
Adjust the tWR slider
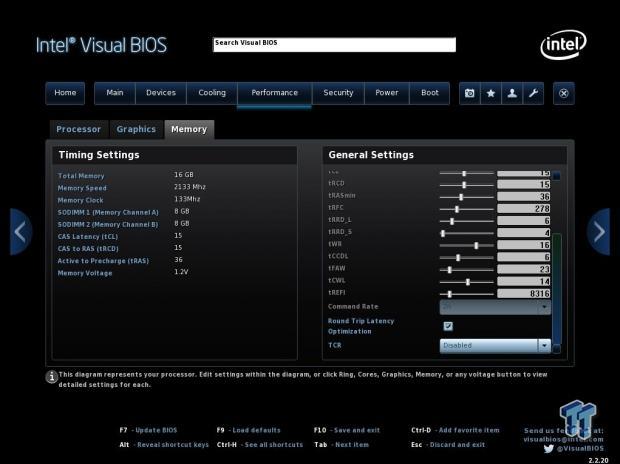coord(467,246)
